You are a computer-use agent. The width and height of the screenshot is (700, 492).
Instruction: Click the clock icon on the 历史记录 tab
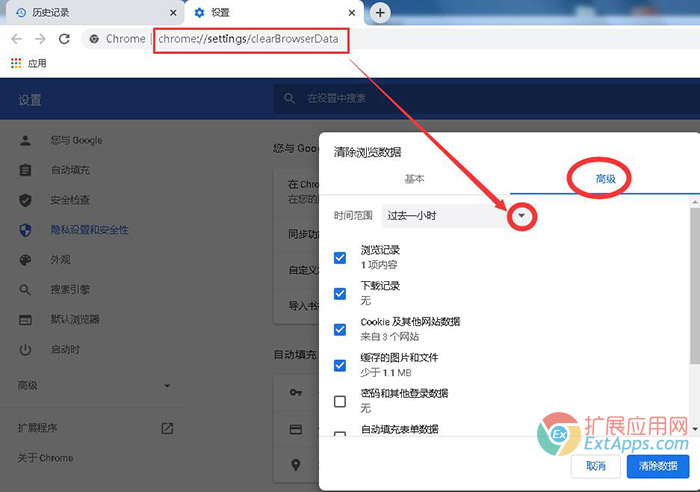point(21,13)
